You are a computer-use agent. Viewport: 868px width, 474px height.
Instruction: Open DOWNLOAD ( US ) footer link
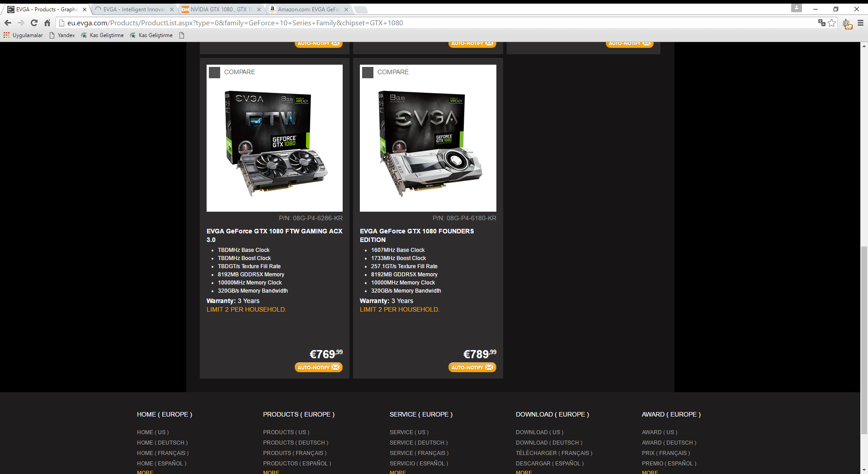pyautogui.click(x=540, y=432)
